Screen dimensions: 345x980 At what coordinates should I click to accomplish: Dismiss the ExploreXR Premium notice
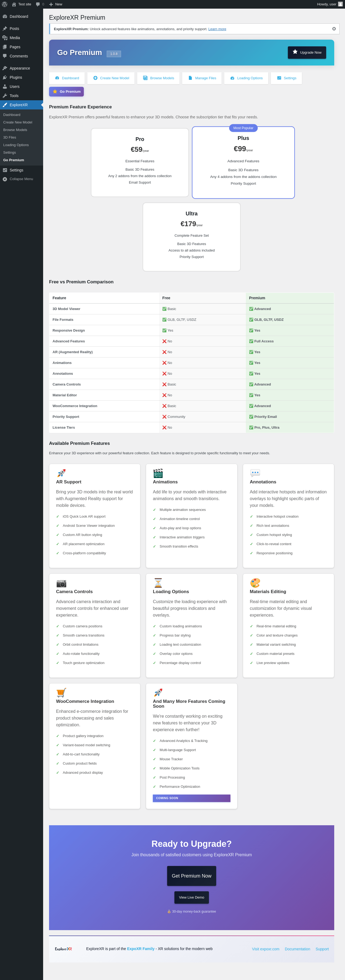334,29
